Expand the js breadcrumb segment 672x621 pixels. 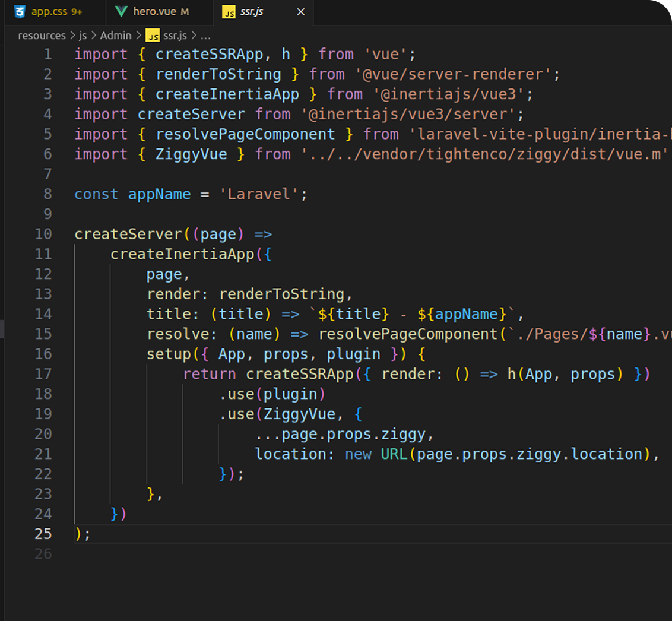coord(83,36)
